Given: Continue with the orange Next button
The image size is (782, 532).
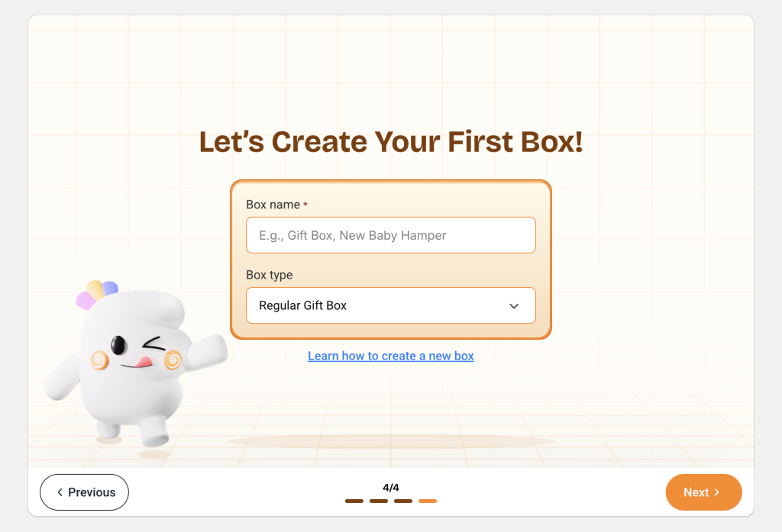Looking at the screenshot, I should pyautogui.click(x=703, y=492).
